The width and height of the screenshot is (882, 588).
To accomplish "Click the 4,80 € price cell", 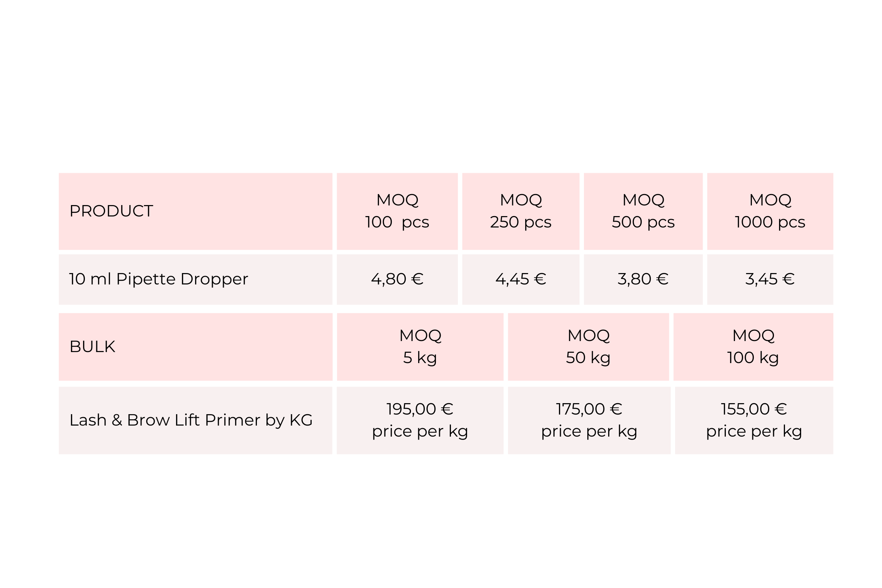I will (397, 279).
